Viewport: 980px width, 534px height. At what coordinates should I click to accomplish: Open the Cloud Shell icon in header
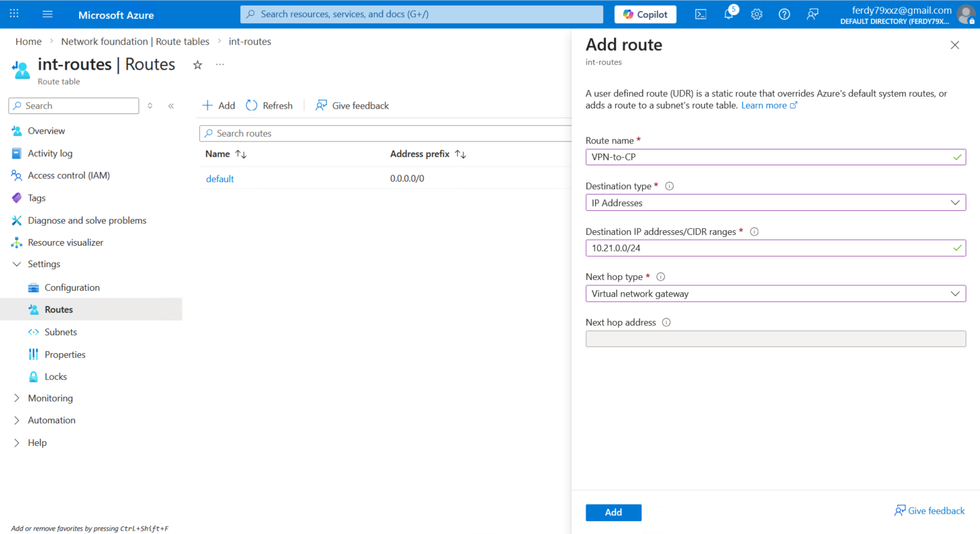coord(700,14)
